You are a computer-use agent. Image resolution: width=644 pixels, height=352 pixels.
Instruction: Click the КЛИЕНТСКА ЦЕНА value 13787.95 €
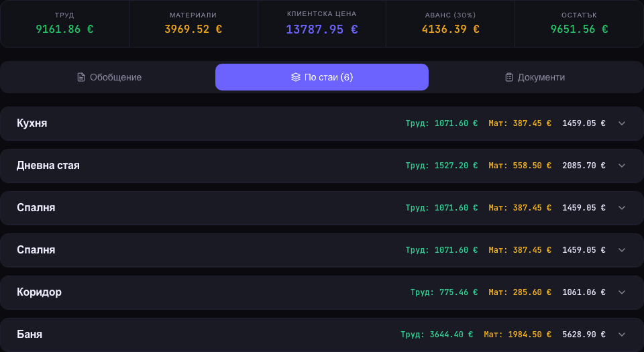322,30
